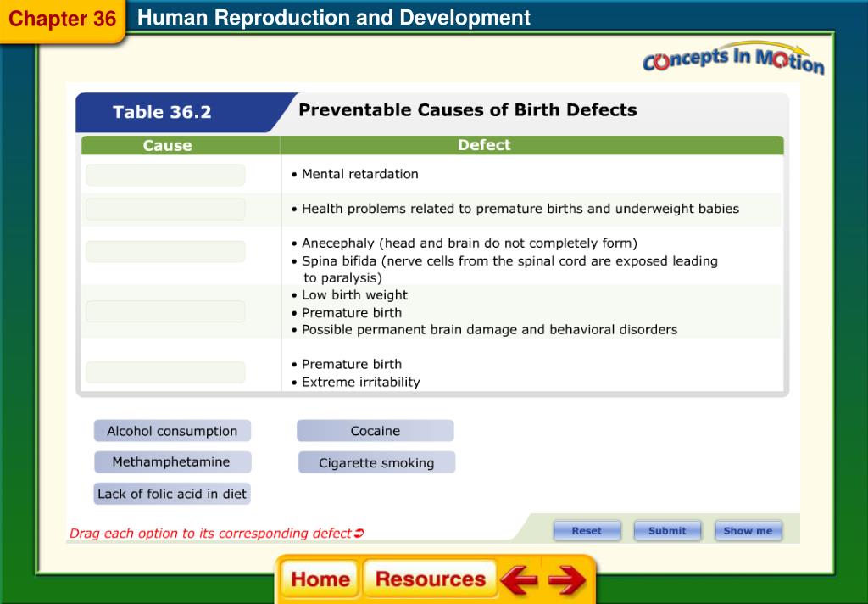Image resolution: width=868 pixels, height=604 pixels.
Task: Click 'Preventable Causes of Birth Defects' title
Action: click(x=467, y=109)
